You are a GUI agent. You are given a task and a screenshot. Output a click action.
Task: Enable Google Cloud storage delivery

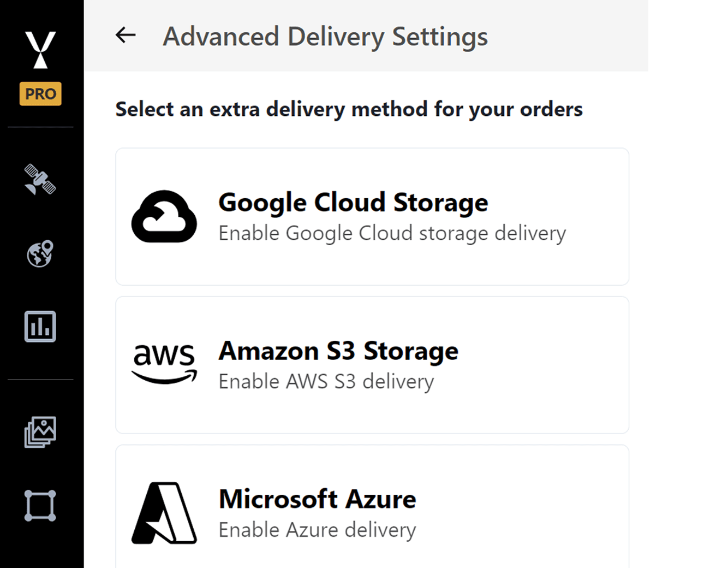click(x=392, y=233)
